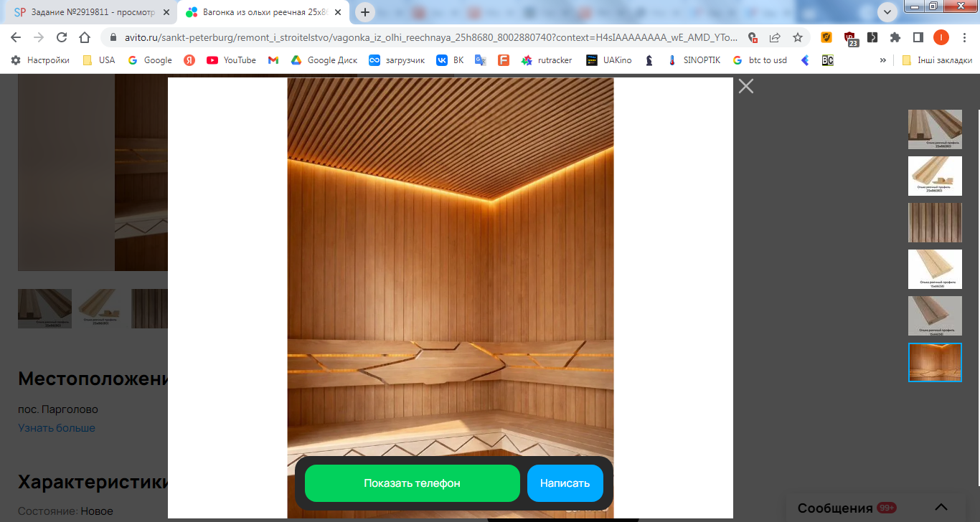Bookmark this page with the star icon

(798, 37)
